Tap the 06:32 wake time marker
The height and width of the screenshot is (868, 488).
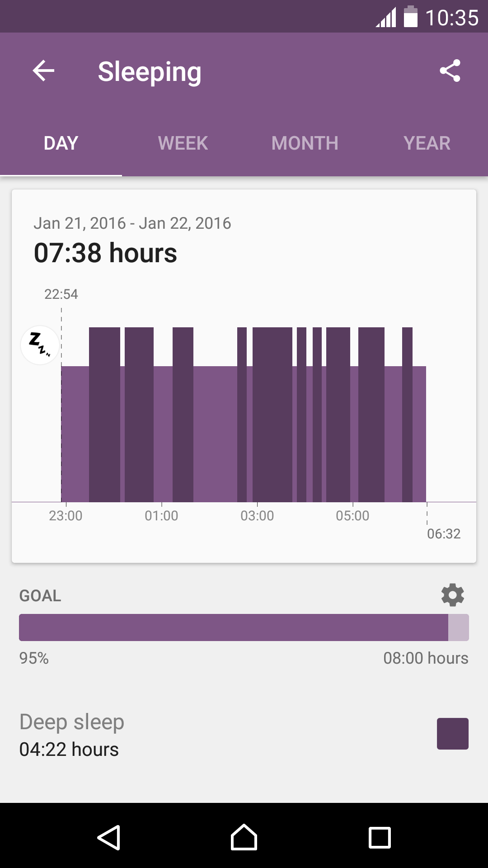pos(444,534)
